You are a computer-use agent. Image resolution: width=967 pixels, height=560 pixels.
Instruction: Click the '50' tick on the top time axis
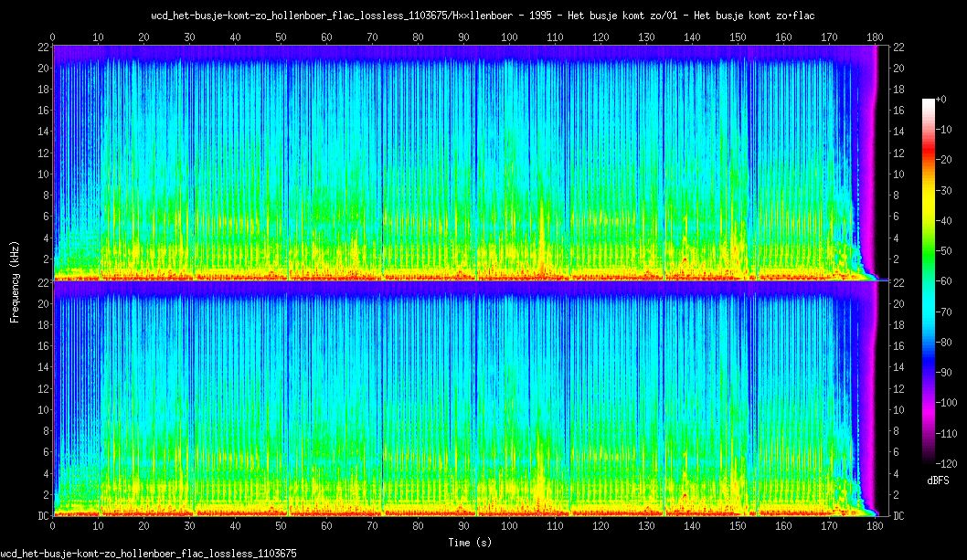(281, 37)
